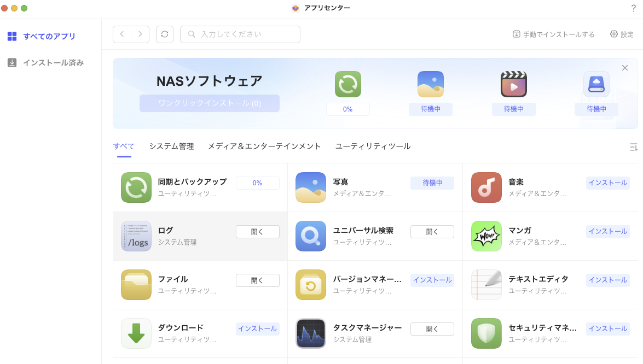The height and width of the screenshot is (364, 643).
Task: Open インストール済み in the sidebar
Action: click(53, 63)
